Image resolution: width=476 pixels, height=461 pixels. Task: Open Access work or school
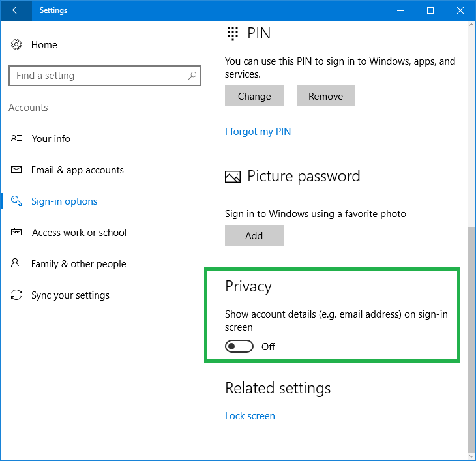click(x=80, y=233)
